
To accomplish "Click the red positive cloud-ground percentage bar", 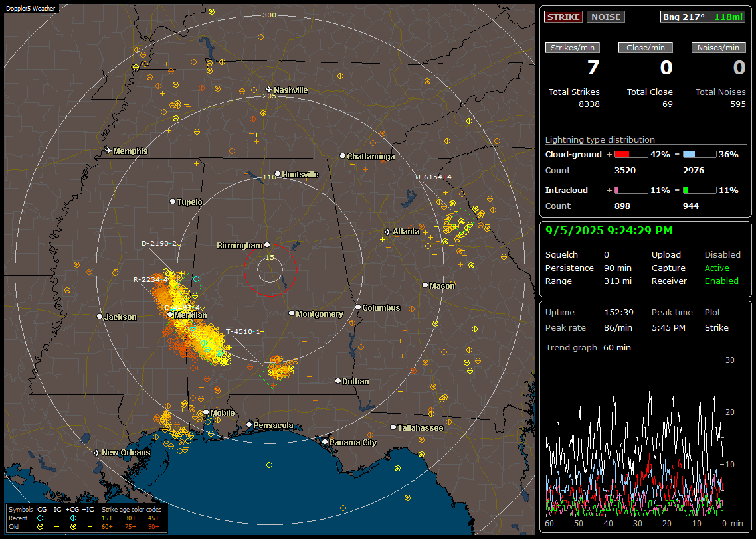I will coord(631,155).
